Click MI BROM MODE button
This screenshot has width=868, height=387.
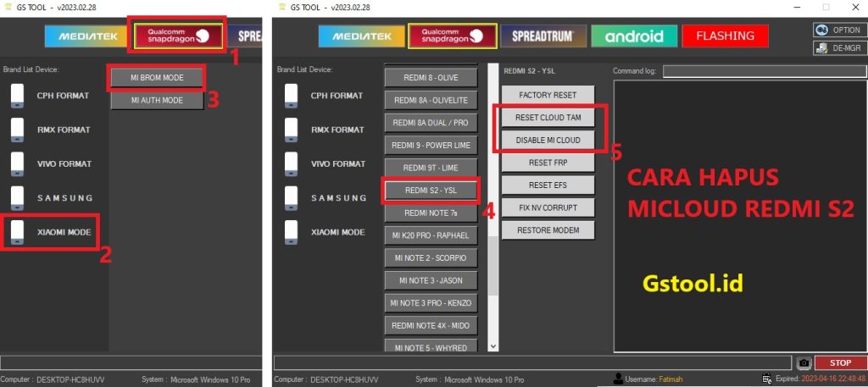[x=157, y=78]
